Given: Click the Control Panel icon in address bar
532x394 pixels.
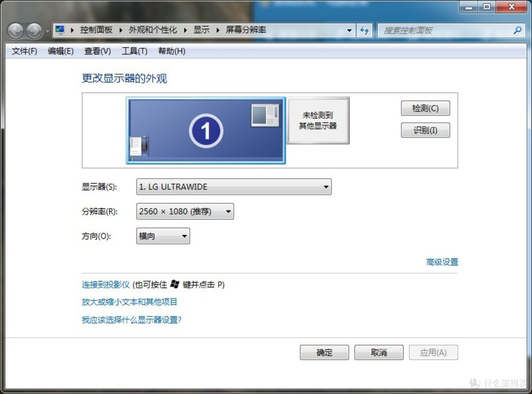Looking at the screenshot, I should 60,30.
